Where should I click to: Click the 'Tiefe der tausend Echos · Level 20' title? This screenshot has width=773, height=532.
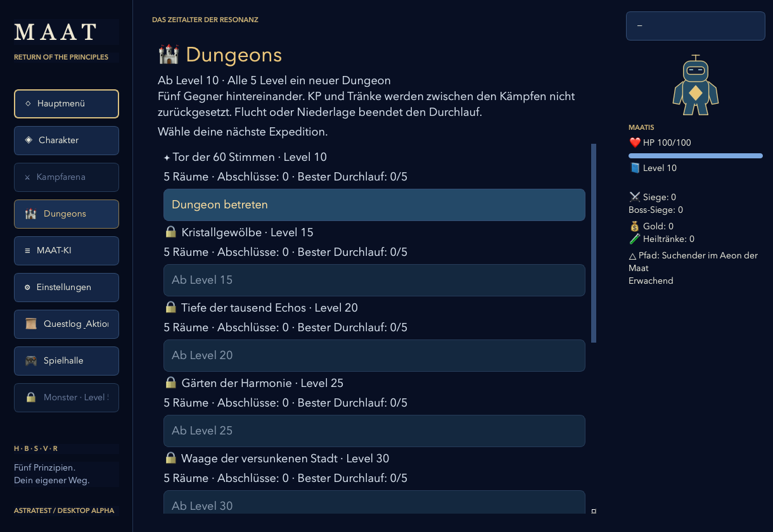pyautogui.click(x=269, y=308)
